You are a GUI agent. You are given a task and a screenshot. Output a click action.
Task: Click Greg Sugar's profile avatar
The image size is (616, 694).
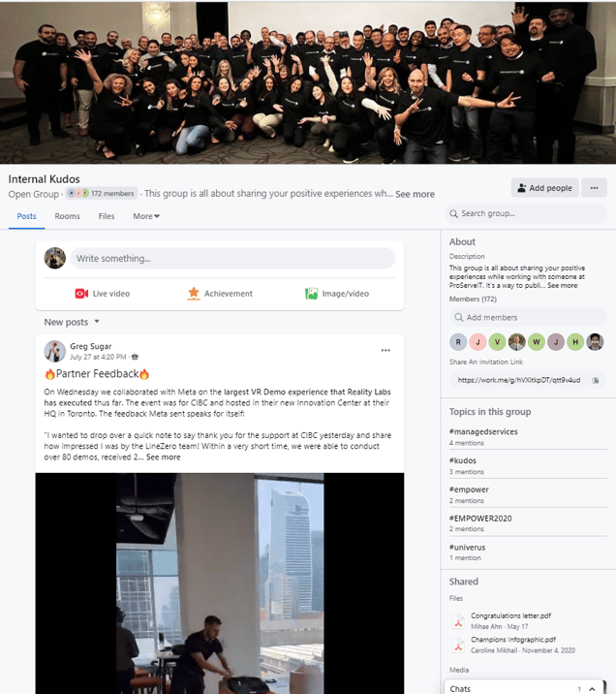(55, 351)
